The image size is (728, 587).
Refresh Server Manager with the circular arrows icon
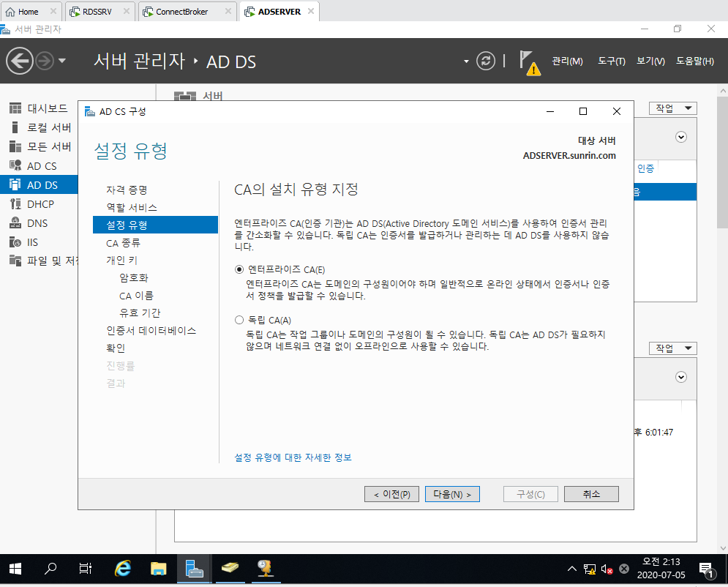486,61
